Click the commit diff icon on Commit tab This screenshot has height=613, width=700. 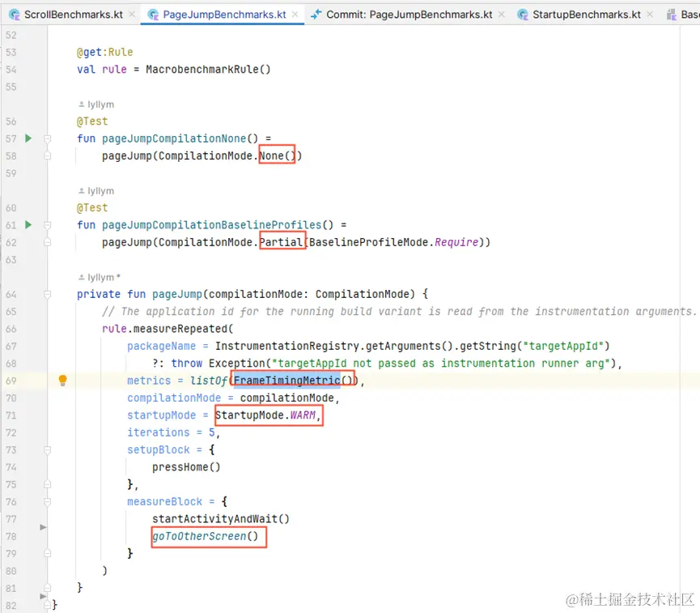point(316,15)
